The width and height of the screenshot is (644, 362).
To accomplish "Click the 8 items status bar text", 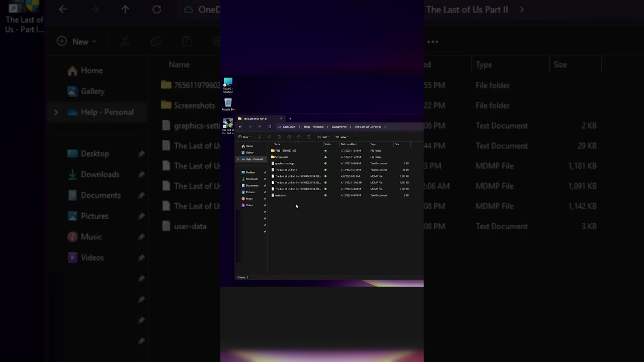I will 242,278.
